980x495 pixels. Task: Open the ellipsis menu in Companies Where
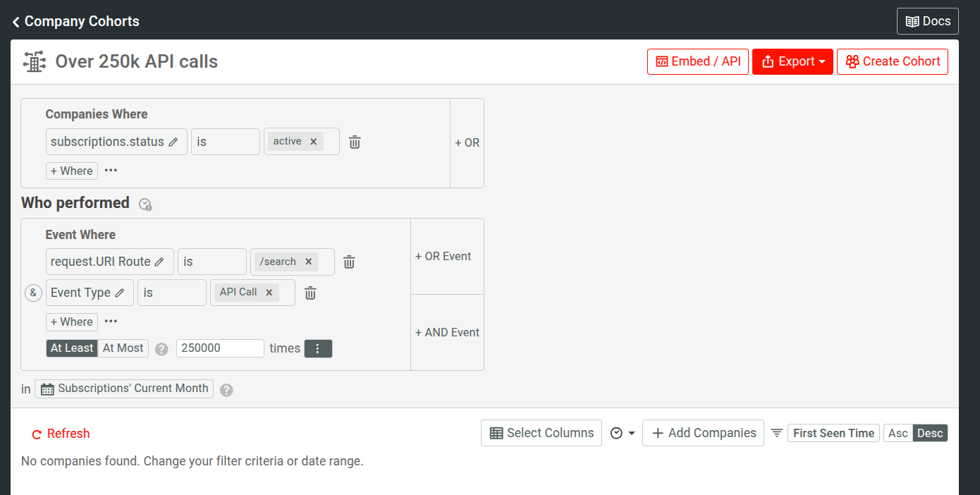click(x=111, y=171)
